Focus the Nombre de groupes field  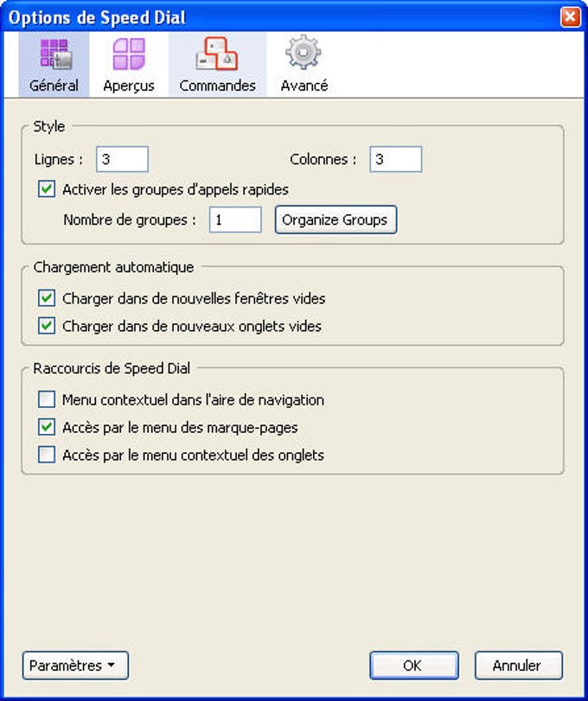[x=235, y=220]
